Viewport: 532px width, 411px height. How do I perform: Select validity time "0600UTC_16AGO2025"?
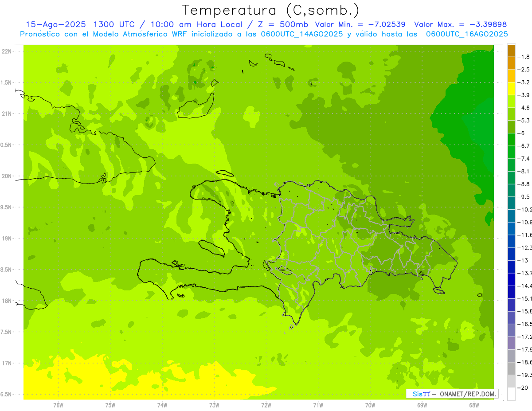pos(467,34)
